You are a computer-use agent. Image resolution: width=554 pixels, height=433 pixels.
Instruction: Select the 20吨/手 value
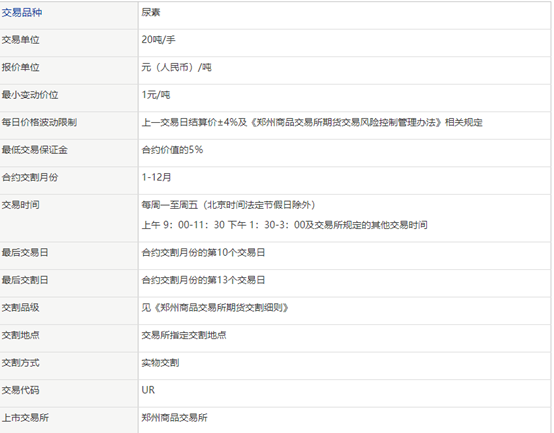point(158,40)
